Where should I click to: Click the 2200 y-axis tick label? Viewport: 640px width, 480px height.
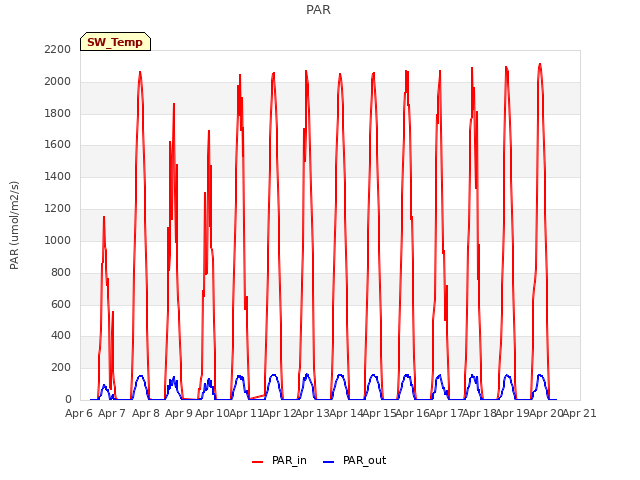[58, 49]
